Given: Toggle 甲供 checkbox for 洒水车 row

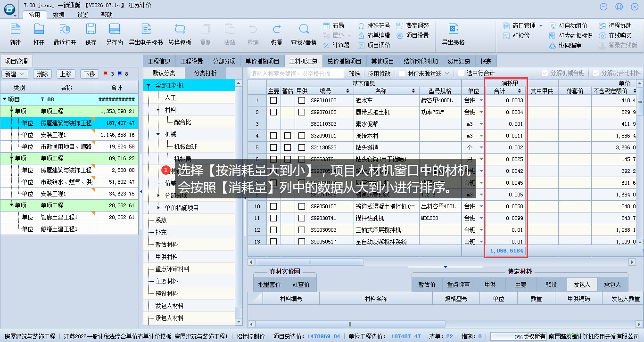Looking at the screenshot, I should 302,100.
